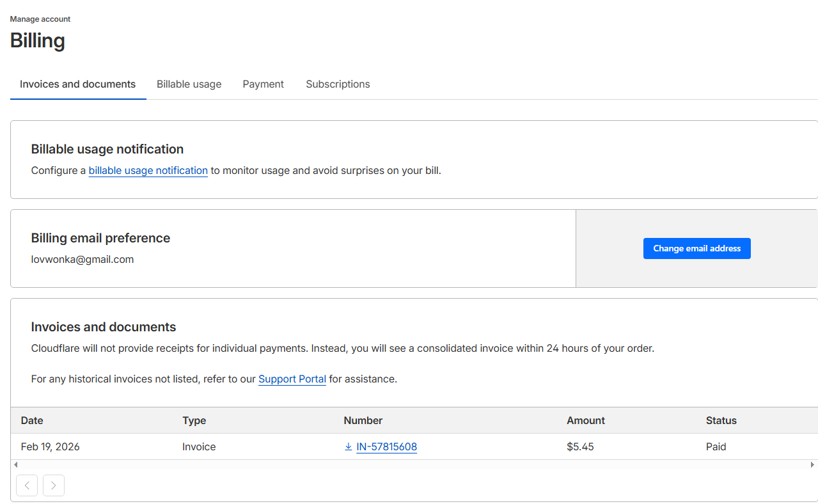Click the Status column header
Screen dimensions: 818x504
[x=721, y=421]
